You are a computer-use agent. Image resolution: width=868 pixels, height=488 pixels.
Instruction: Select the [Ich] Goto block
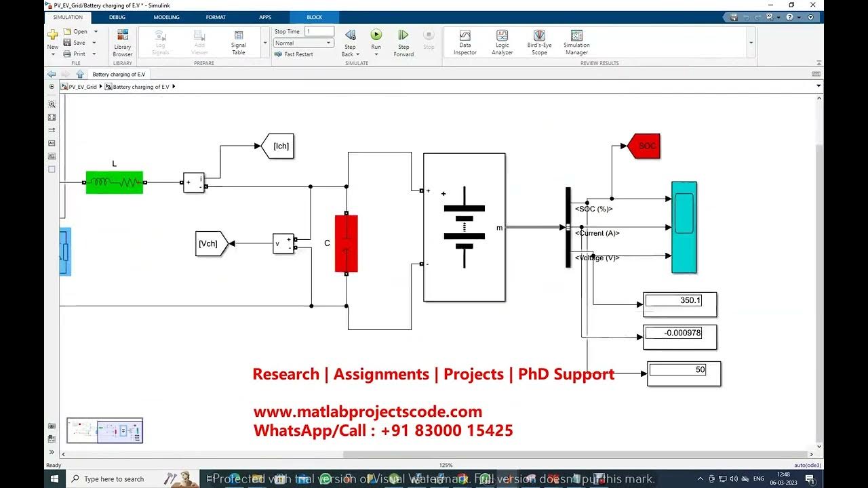click(278, 146)
